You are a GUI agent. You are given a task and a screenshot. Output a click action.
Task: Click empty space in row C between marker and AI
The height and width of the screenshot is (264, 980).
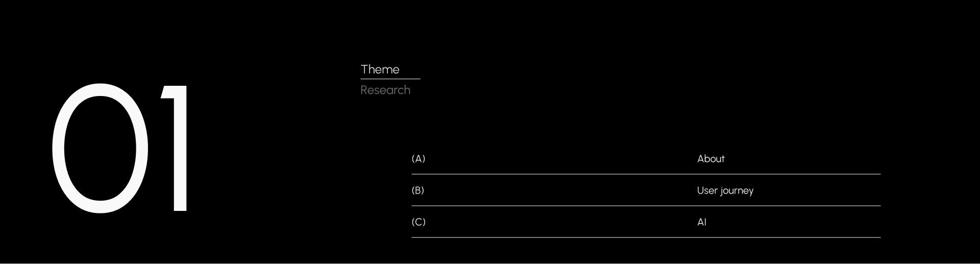(561, 222)
